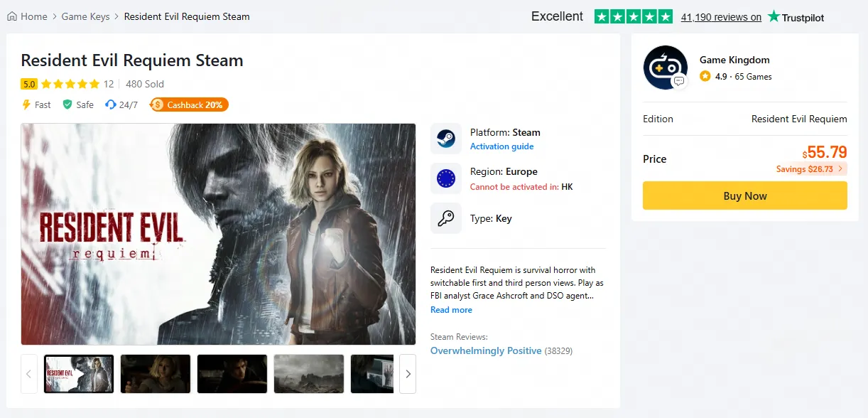868x418 pixels.
Task: Open the 41,190 reviews Trustpilot link
Action: [721, 17]
